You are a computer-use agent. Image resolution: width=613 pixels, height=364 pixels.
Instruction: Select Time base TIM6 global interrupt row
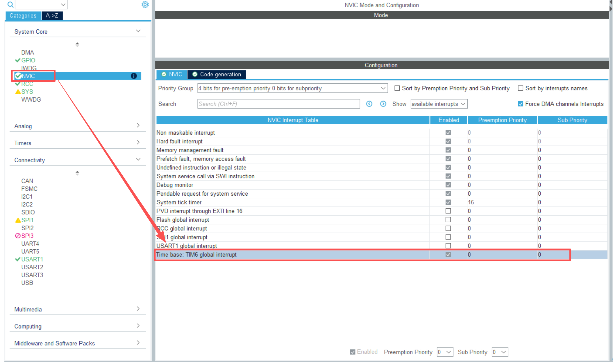click(x=382, y=255)
